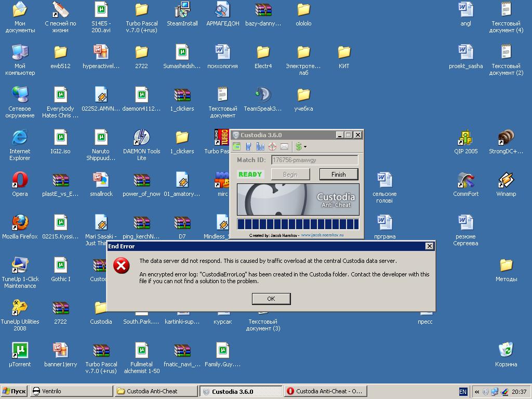Screen dimensions: 532x399
Task: Click the Custodia progress bar
Action: 298,224
